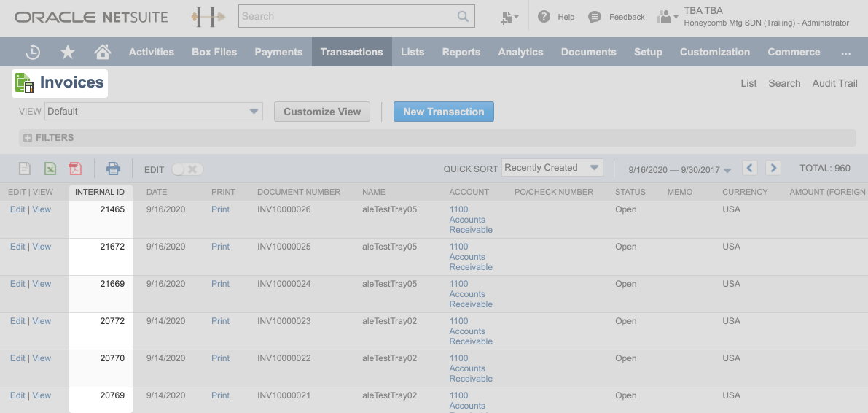Screen dimensions: 868x413
Task: Expand the Filters section
Action: click(49, 138)
